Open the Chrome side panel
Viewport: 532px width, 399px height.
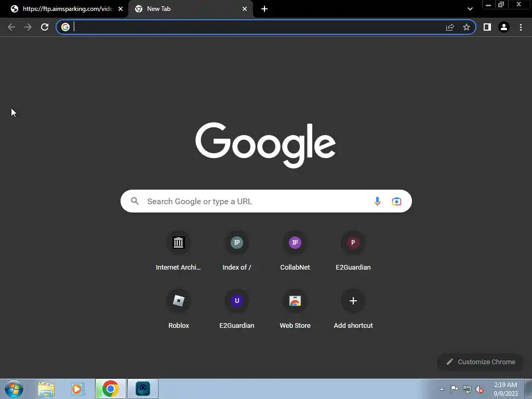pos(487,27)
